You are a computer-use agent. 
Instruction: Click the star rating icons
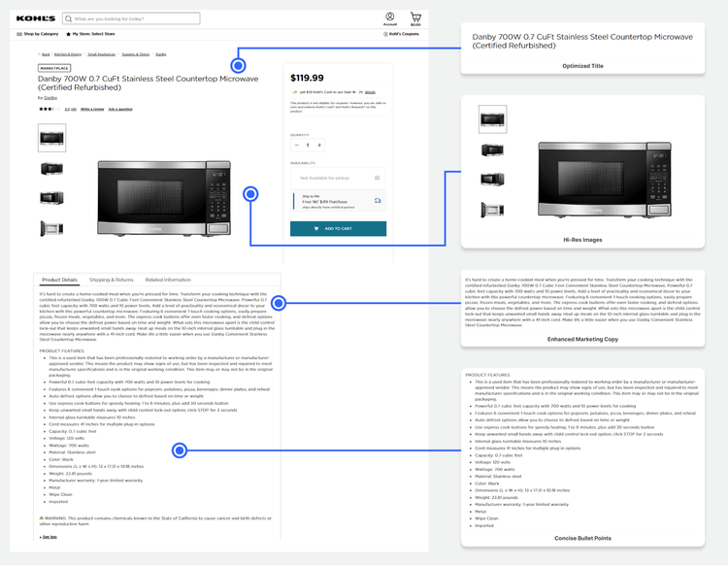[x=50, y=109]
